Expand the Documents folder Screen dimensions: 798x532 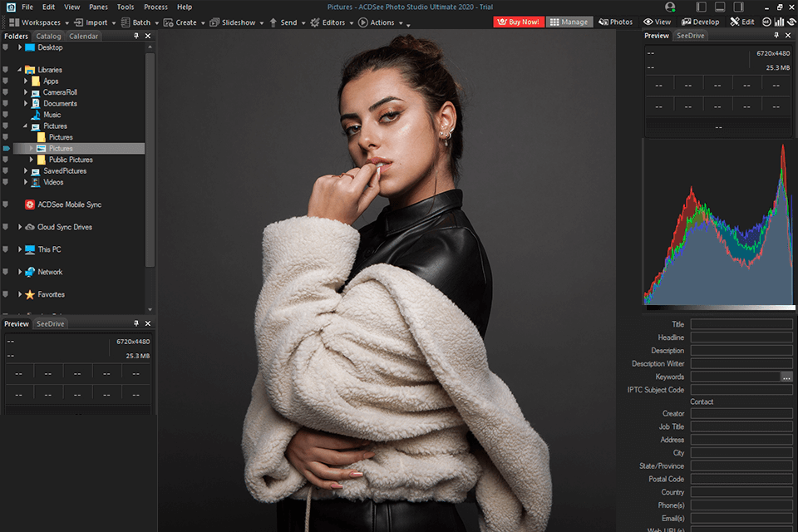[x=26, y=103]
